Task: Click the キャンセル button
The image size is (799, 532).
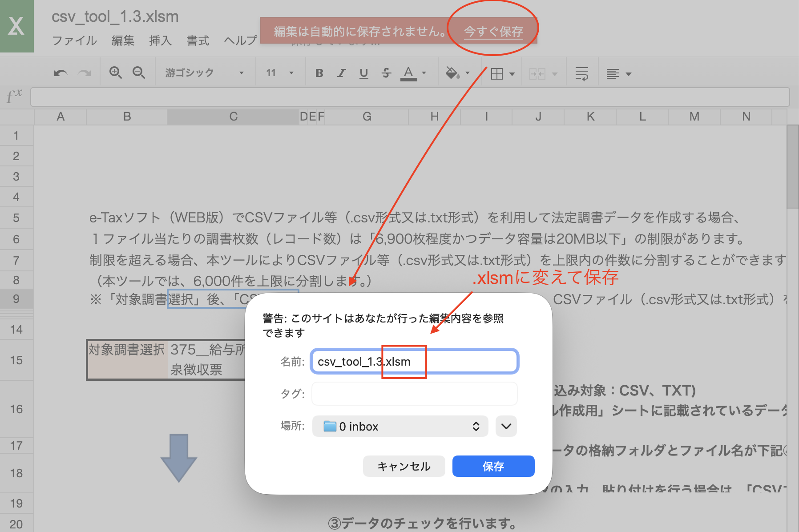Action: [x=404, y=466]
